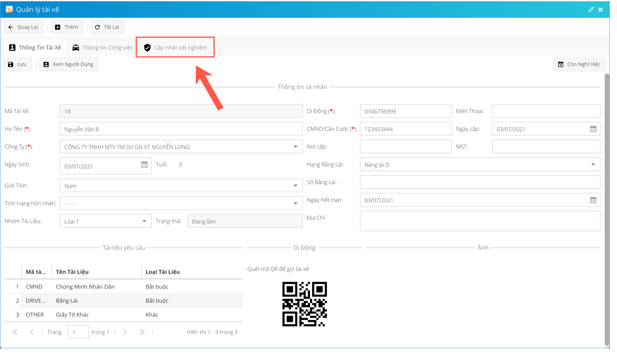Open the Cập nhật xét nghiệm tab
The image size is (617, 364).
175,48
